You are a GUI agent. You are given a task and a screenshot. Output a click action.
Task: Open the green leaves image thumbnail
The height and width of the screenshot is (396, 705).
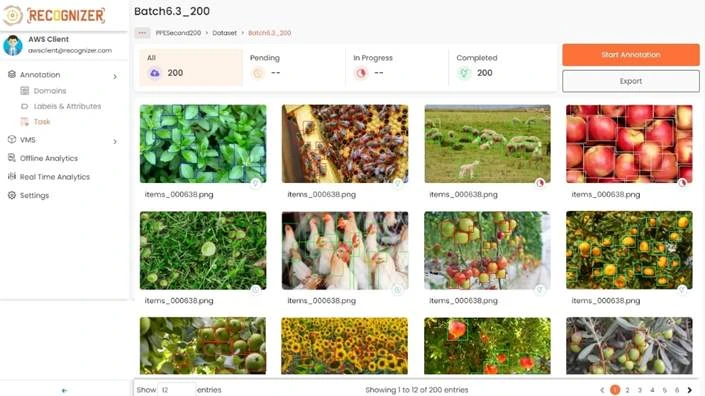203,144
